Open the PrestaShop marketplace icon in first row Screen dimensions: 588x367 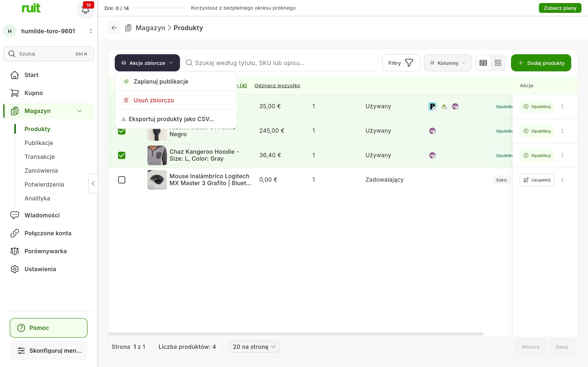pos(432,106)
